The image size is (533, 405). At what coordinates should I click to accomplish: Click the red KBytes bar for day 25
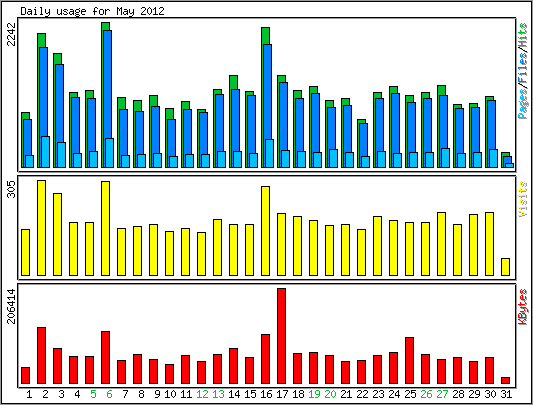tap(409, 360)
